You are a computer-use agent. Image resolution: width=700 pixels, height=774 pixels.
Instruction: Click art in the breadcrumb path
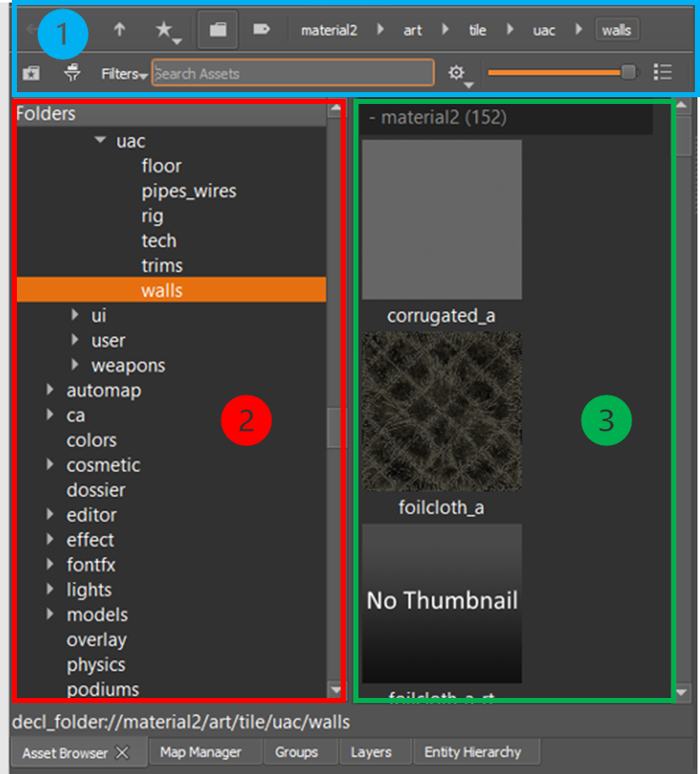point(413,30)
